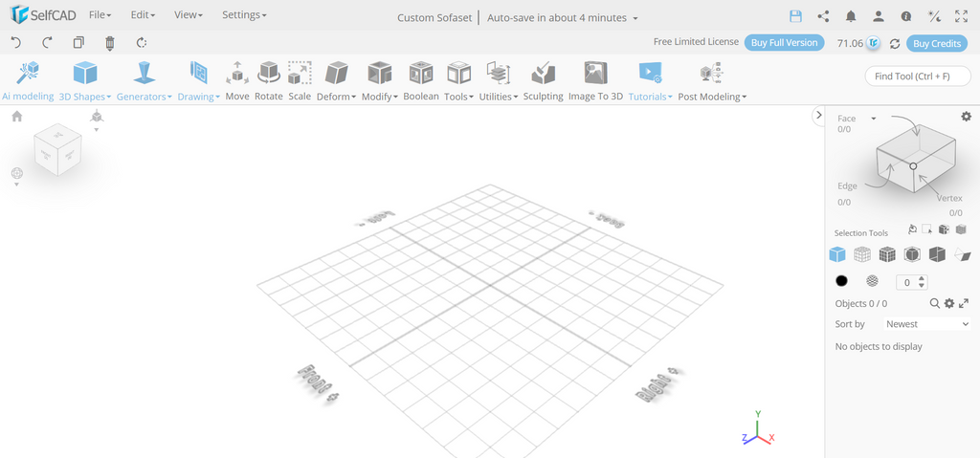Image resolution: width=980 pixels, height=458 pixels.
Task: Select the Scale tool
Action: 300,80
